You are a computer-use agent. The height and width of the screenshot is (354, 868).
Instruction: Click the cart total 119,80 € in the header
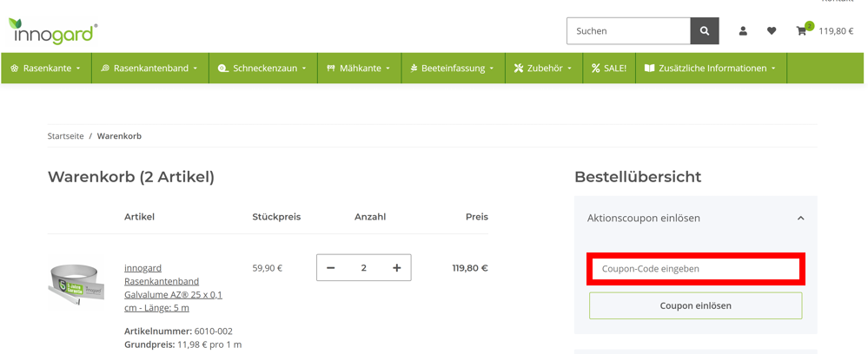[x=836, y=31]
